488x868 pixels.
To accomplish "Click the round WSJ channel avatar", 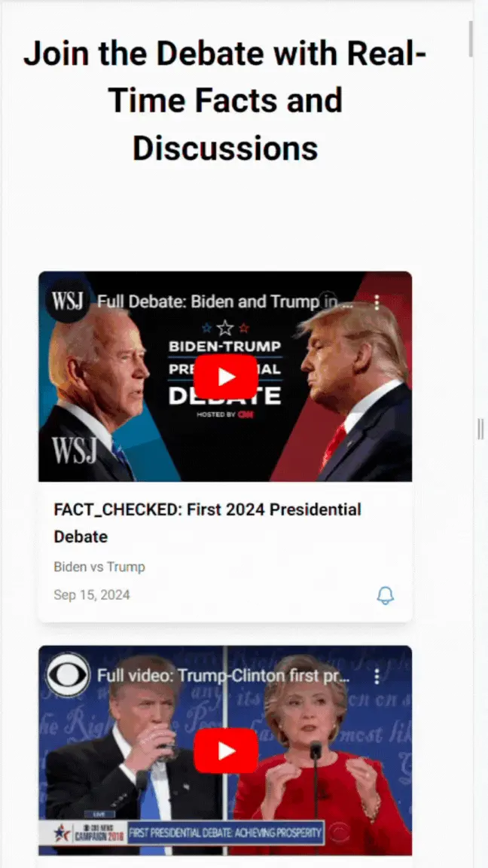I will tap(67, 301).
